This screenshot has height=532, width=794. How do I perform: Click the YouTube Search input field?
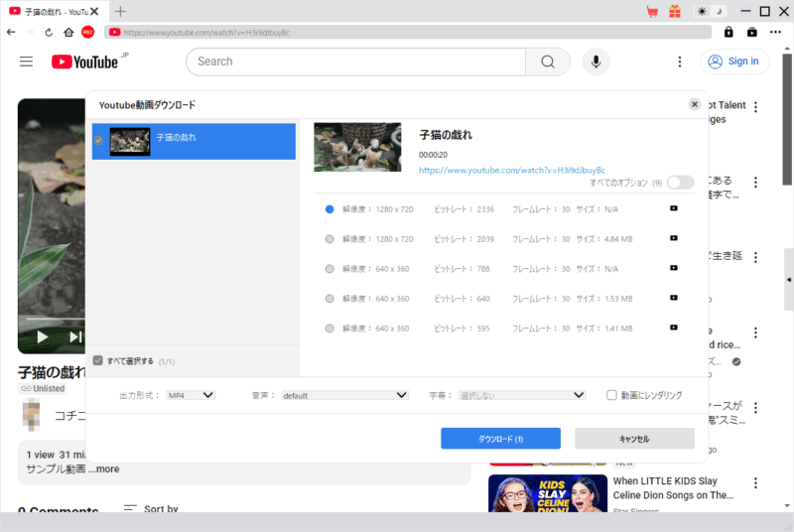355,62
